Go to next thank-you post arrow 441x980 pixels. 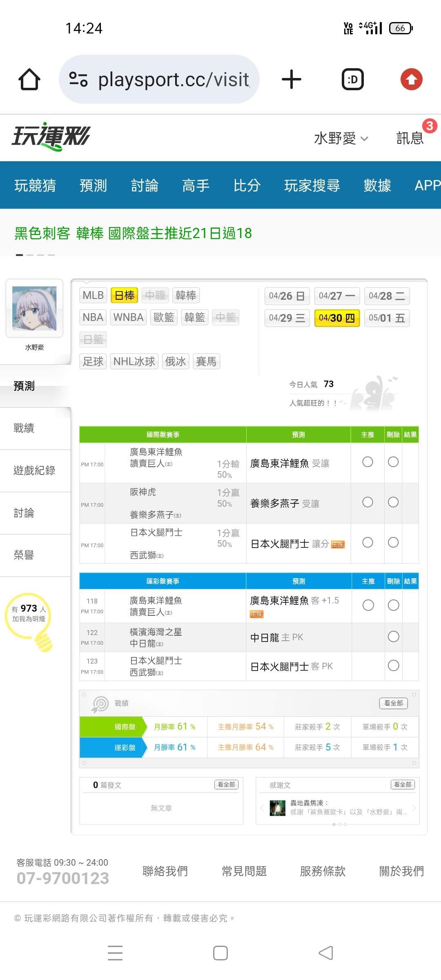(x=414, y=808)
